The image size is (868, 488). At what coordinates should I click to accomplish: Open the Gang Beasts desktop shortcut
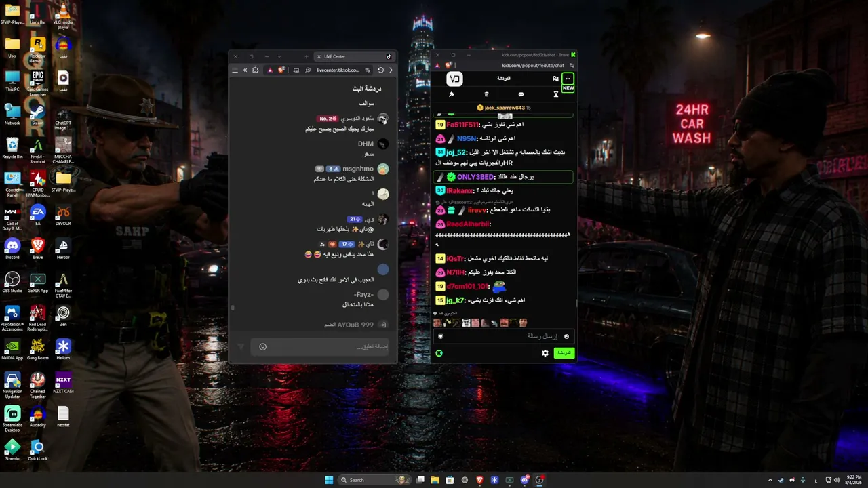pos(38,349)
